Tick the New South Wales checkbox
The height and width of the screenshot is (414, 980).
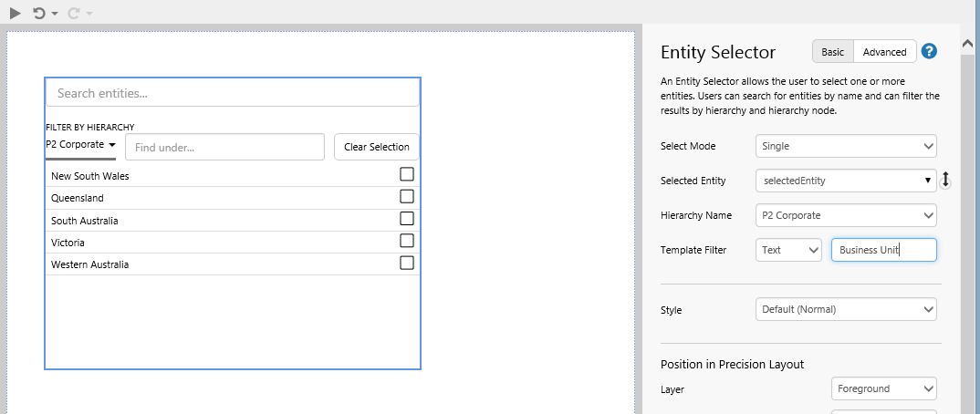click(x=407, y=174)
